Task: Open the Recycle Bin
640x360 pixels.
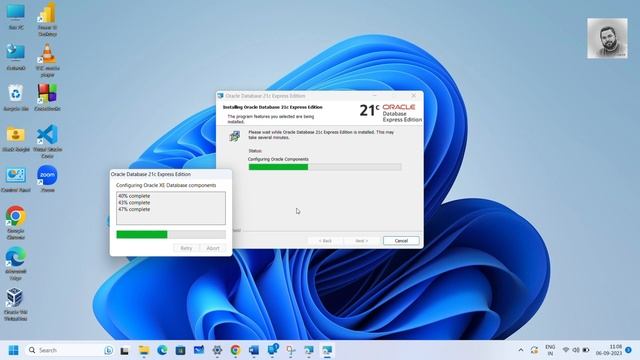Action: (x=16, y=98)
